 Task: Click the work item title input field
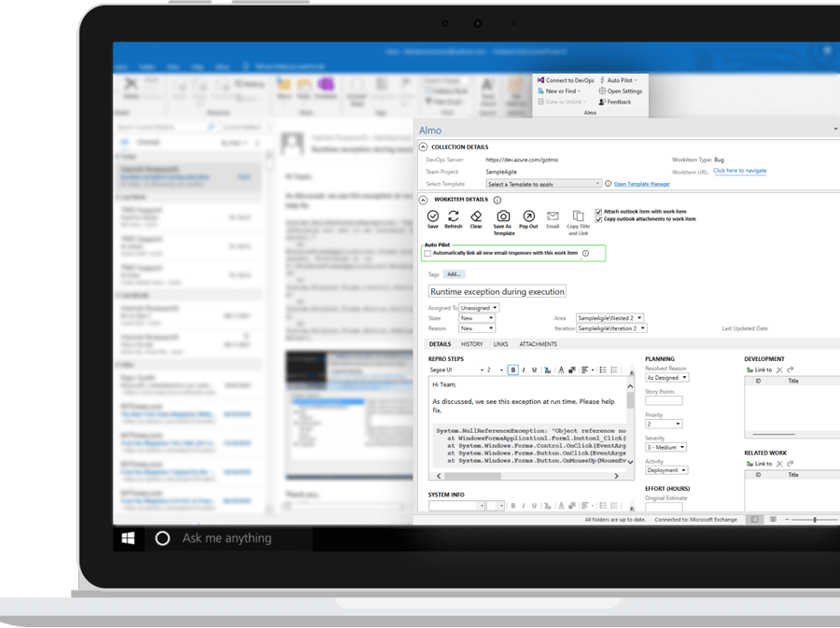point(497,290)
